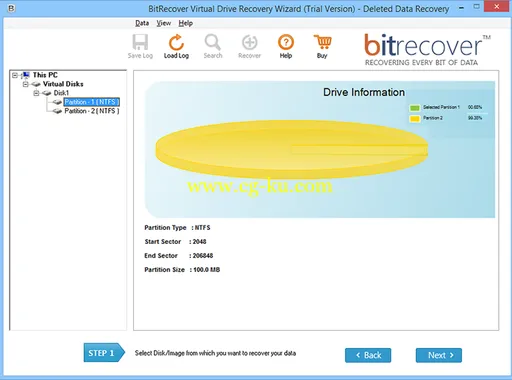This screenshot has width=512, height=380.
Task: Click the Load Log toolbar icon
Action: click(x=176, y=42)
